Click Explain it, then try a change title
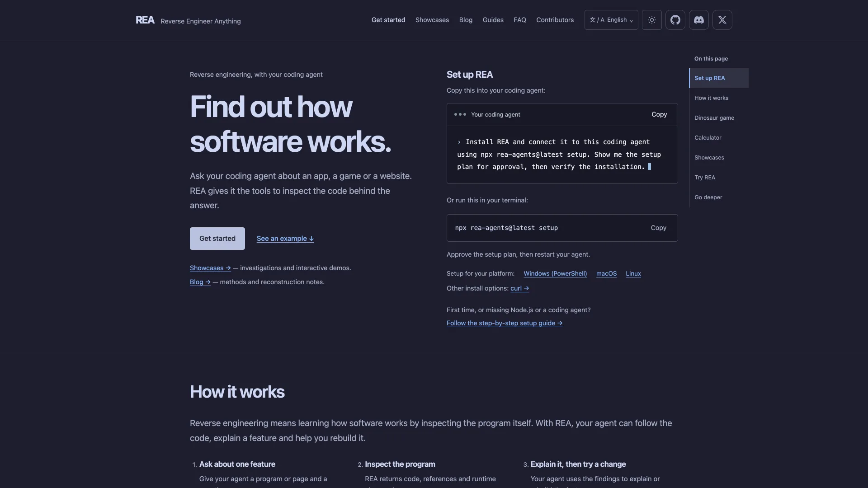Screen dimensions: 868x488 tap(578, 464)
